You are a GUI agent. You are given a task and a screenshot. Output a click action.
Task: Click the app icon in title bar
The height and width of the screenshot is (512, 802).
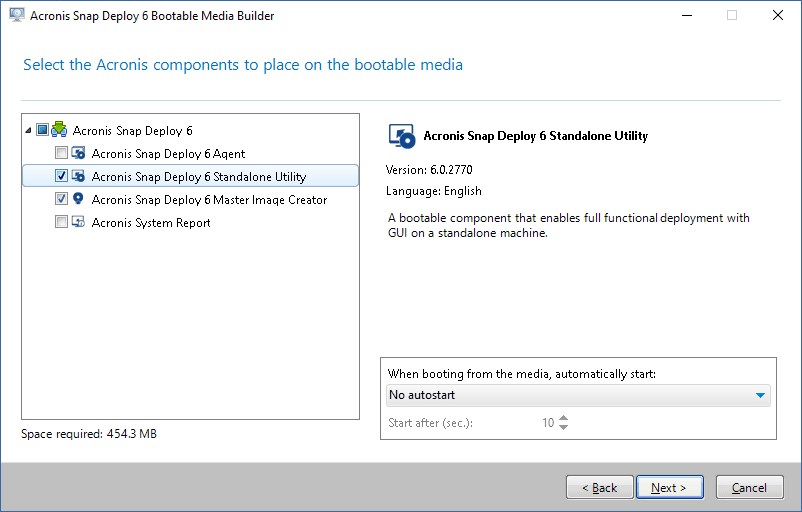pyautogui.click(x=16, y=16)
